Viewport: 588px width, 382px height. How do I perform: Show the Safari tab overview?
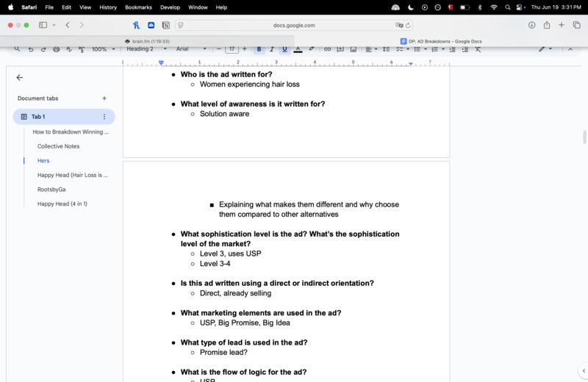point(576,25)
